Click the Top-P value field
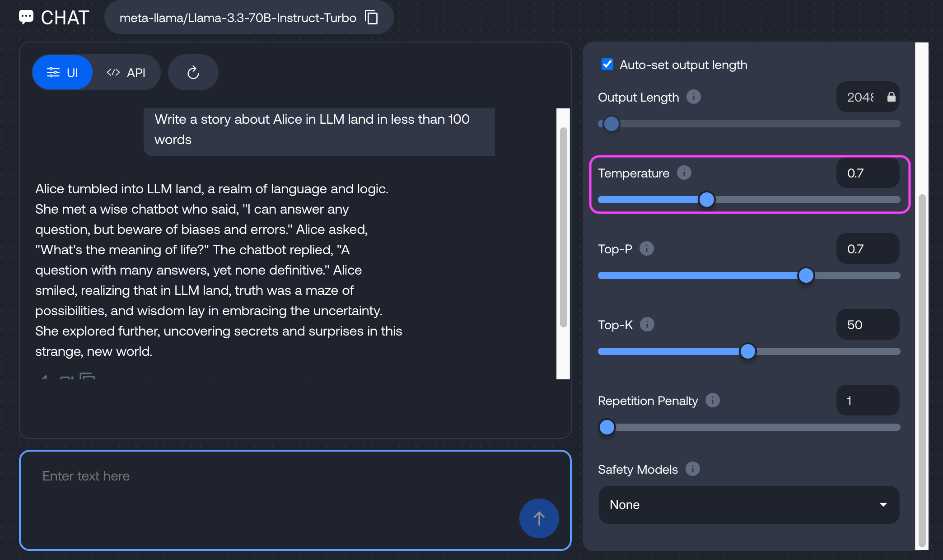Viewport: 943px width, 560px height. 867,249
